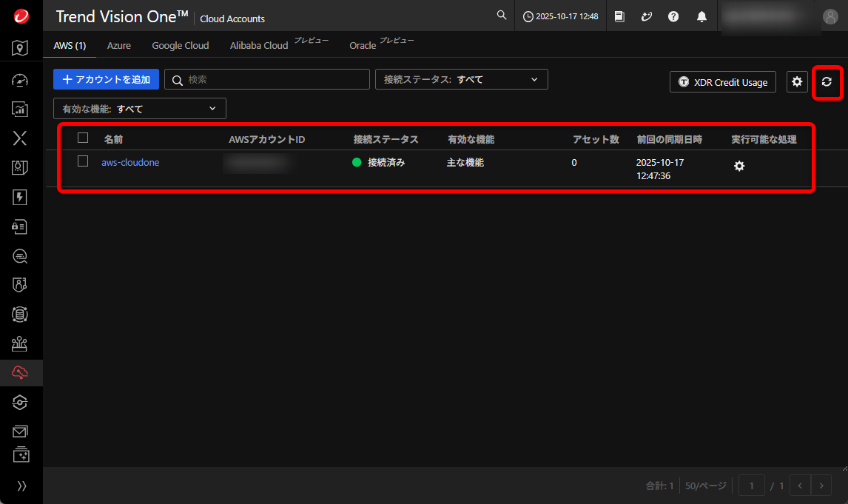Focus the 検索 search input field

[x=267, y=79]
